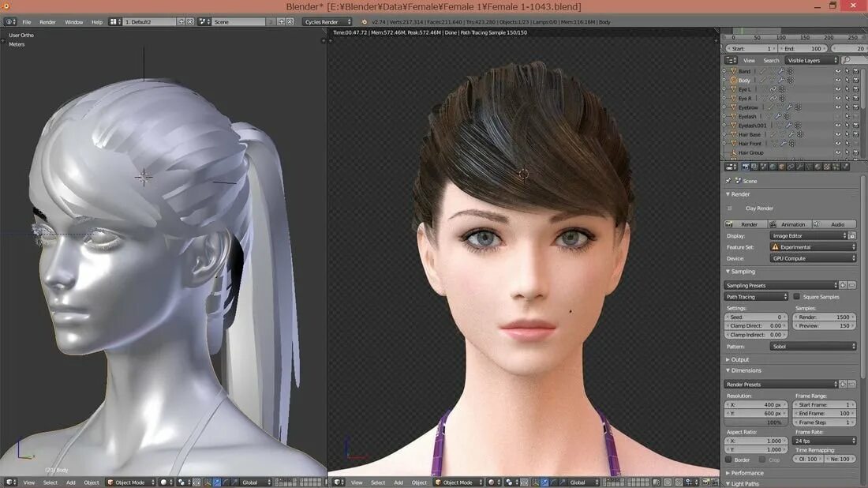Open the Render properties camera icon

click(x=746, y=167)
